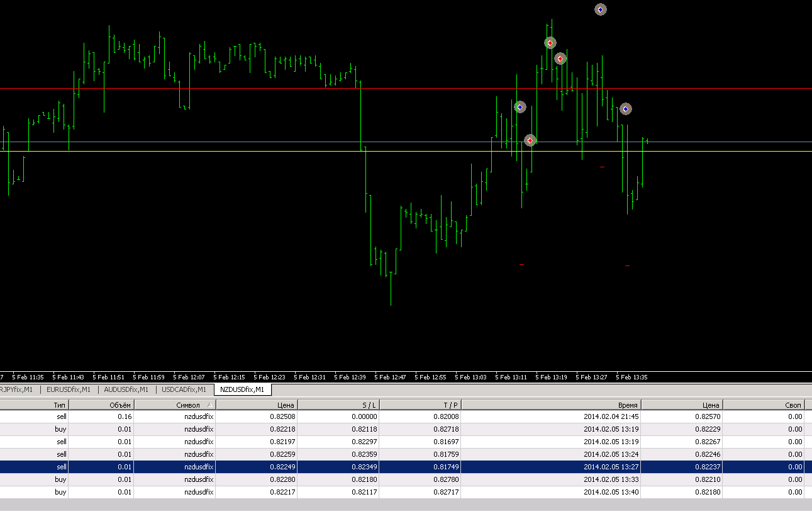
Task: Click current price 0.82246
Action: click(708, 454)
